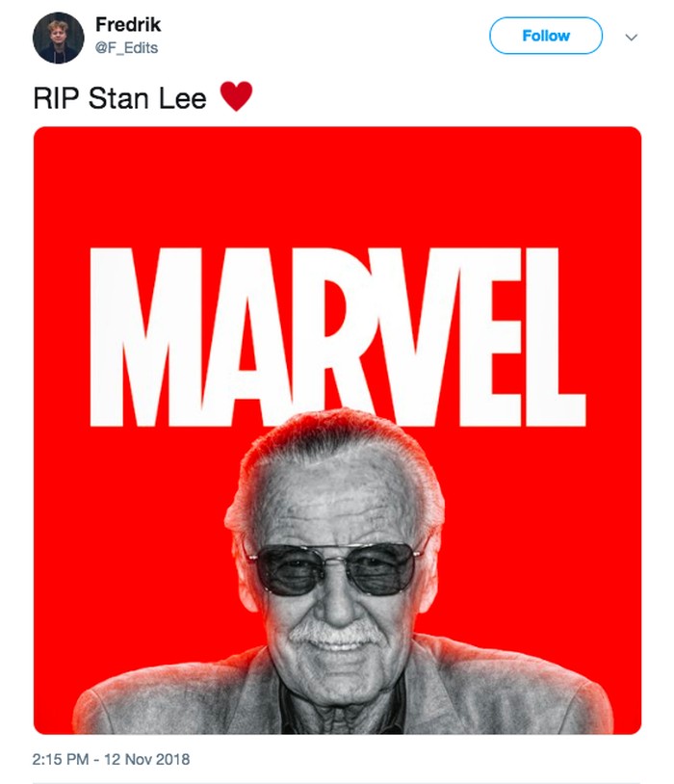
Task: Open the Fredrik display name link
Action: (x=128, y=24)
